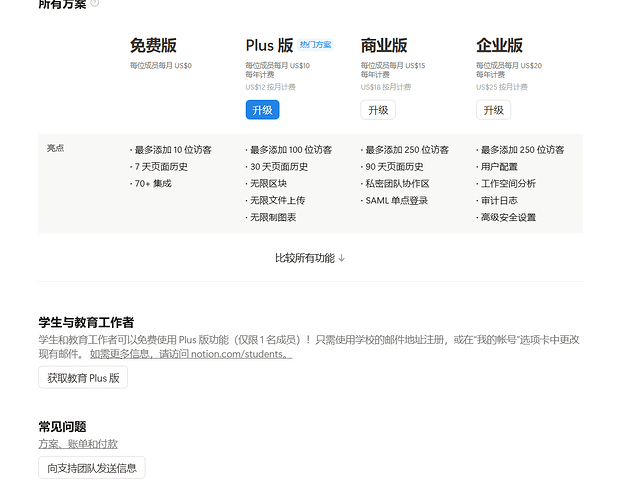
Task: Click the 亮点 row label
Action: pyautogui.click(x=55, y=148)
